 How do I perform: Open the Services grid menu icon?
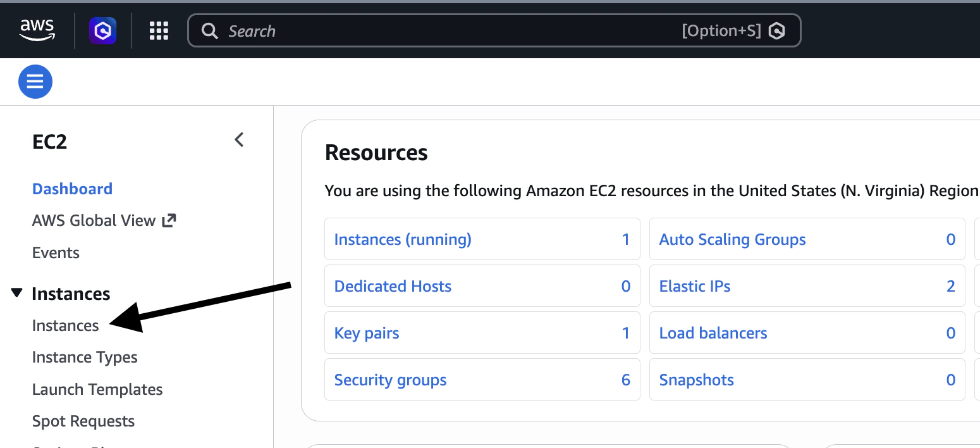[159, 30]
